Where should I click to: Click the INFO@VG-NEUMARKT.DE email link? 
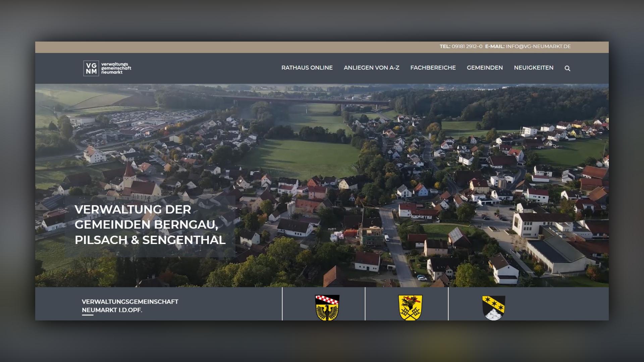[538, 47]
